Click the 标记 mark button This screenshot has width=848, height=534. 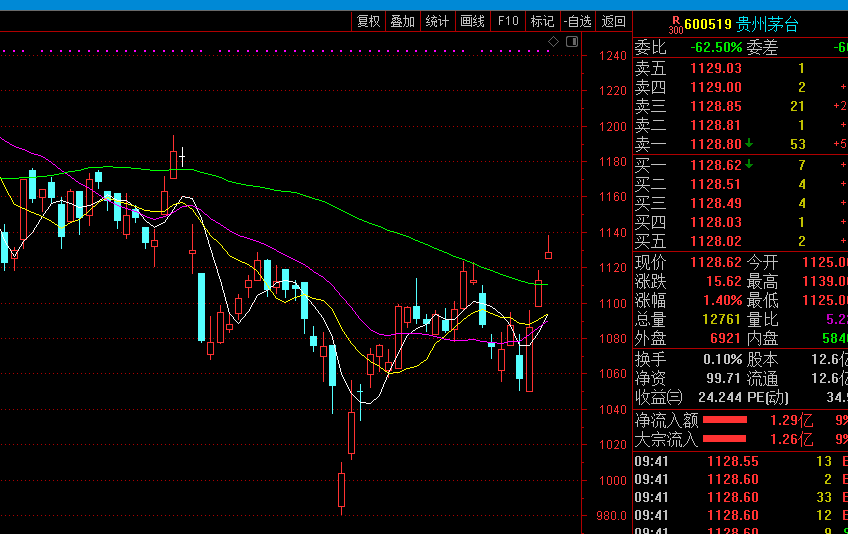pyautogui.click(x=542, y=21)
